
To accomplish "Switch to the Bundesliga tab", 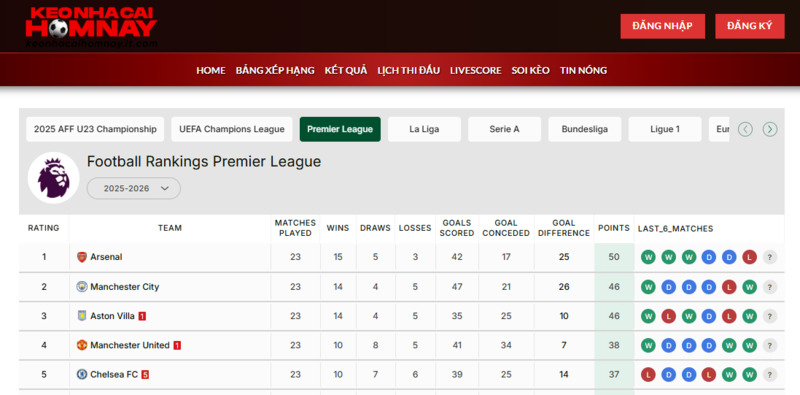I will [585, 130].
